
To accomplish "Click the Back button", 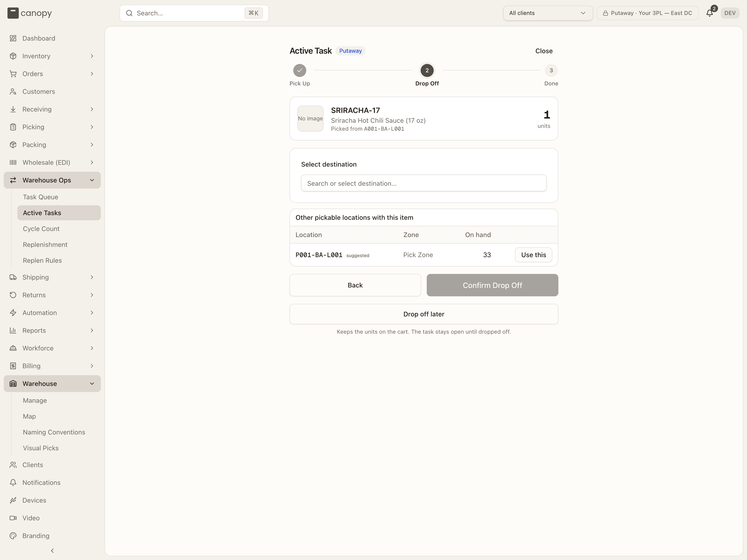I will (x=355, y=285).
